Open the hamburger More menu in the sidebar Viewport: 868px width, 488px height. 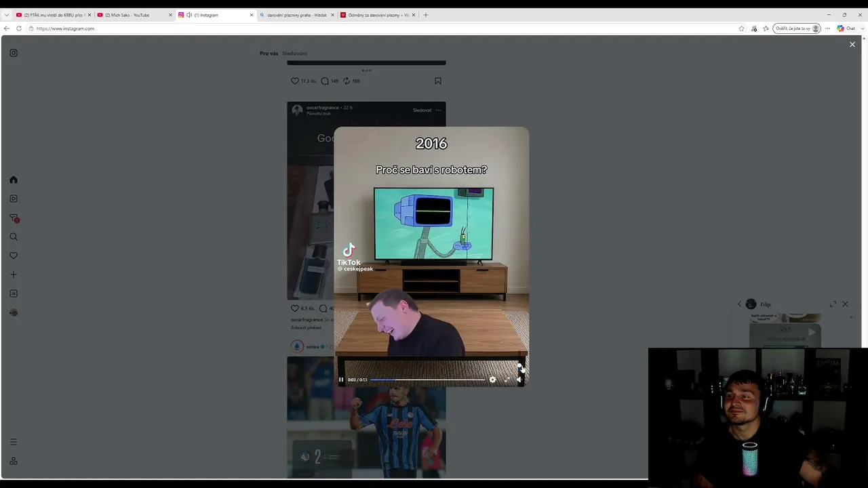(x=14, y=442)
